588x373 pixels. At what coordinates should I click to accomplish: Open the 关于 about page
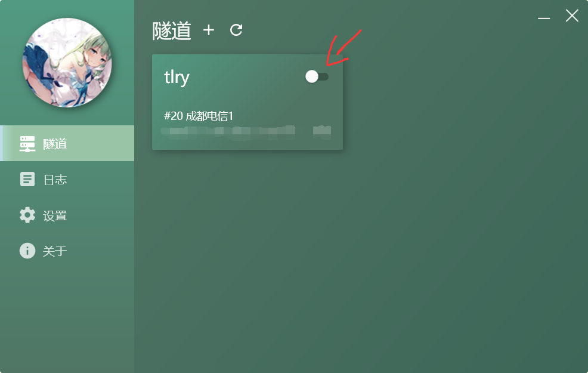[67, 251]
